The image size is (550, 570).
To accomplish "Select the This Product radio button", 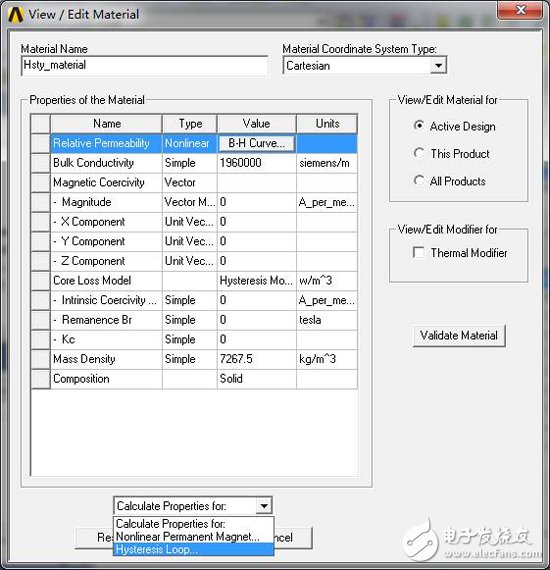I will click(419, 153).
